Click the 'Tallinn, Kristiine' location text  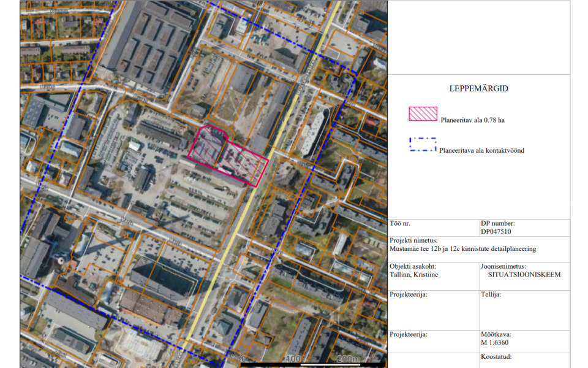(413, 275)
